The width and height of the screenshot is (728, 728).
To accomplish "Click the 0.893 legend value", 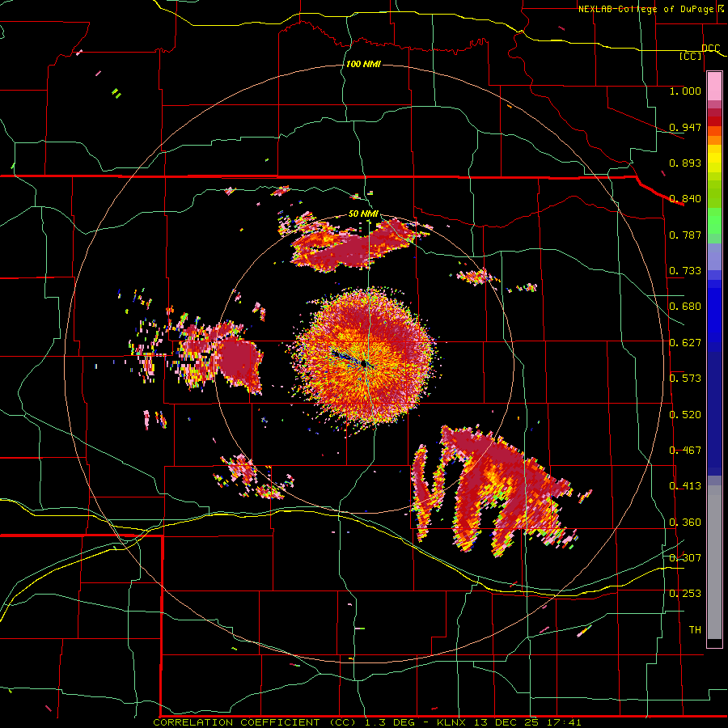I will tap(685, 163).
